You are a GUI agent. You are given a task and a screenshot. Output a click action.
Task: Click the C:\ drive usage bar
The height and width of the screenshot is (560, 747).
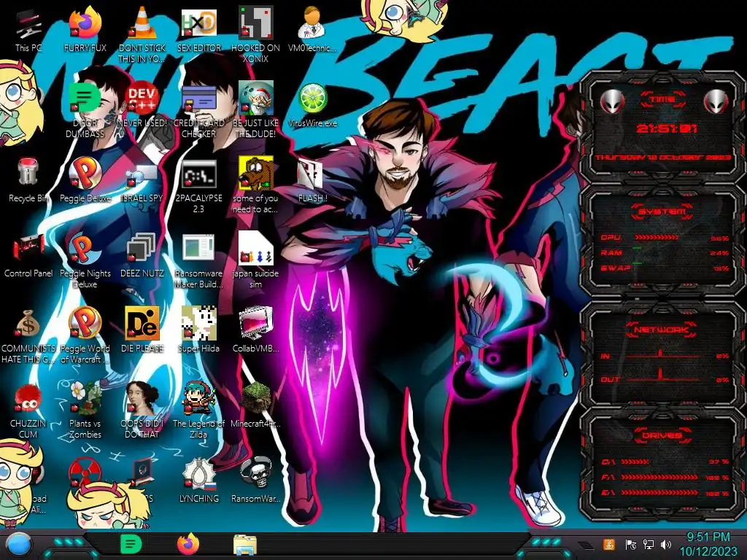point(635,462)
